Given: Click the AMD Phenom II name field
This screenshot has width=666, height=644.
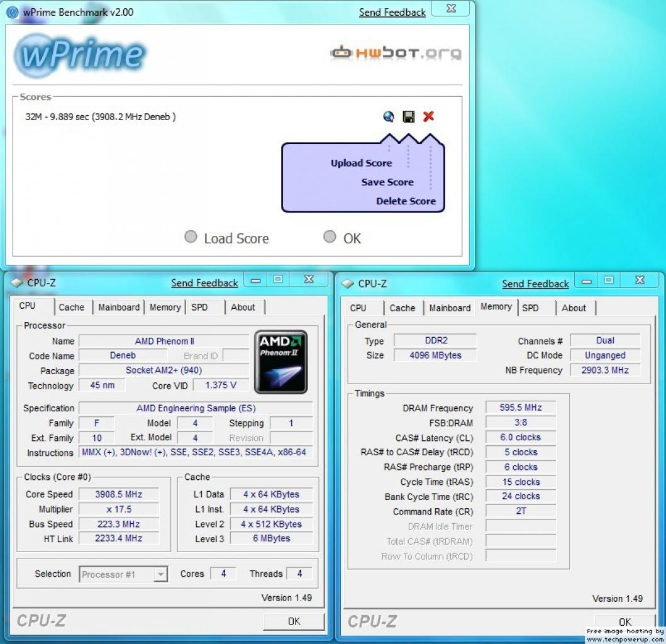Looking at the screenshot, I should [164, 341].
